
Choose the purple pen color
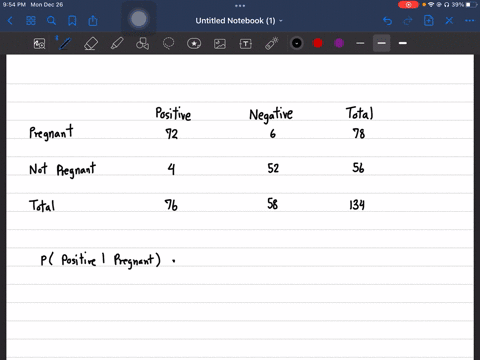(339, 43)
